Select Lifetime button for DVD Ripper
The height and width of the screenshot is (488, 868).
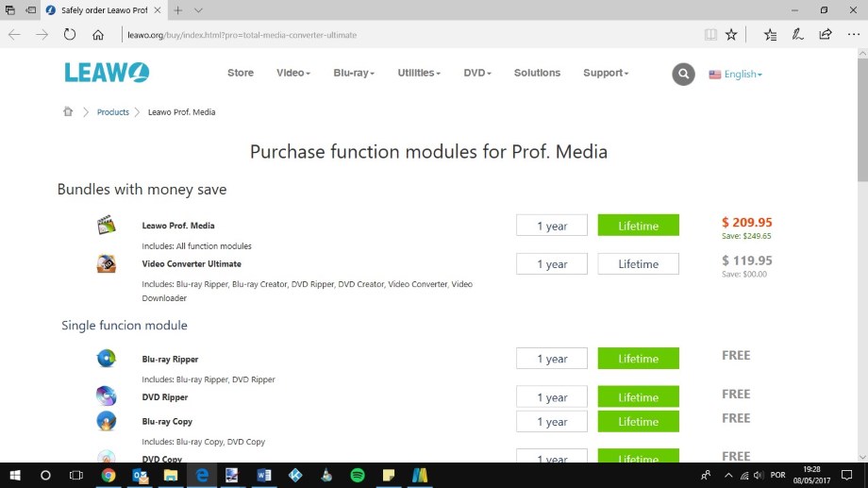(638, 397)
